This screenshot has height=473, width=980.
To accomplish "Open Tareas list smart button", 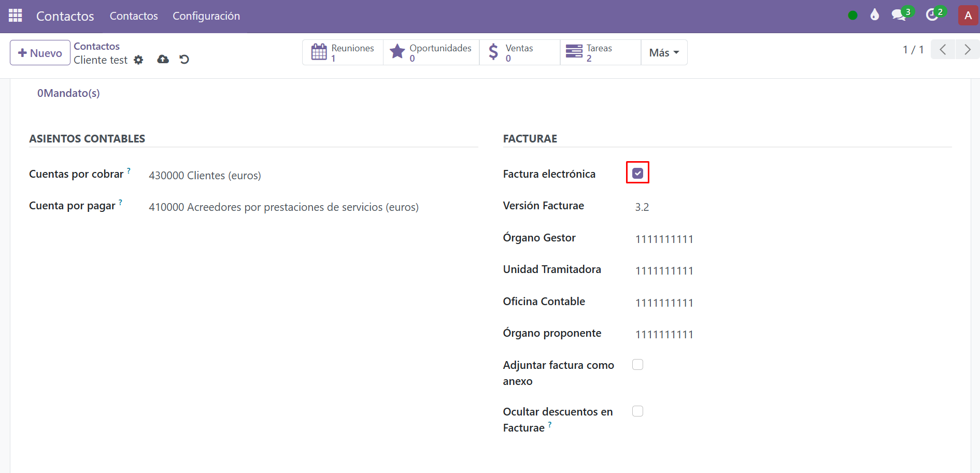I will 601,52.
